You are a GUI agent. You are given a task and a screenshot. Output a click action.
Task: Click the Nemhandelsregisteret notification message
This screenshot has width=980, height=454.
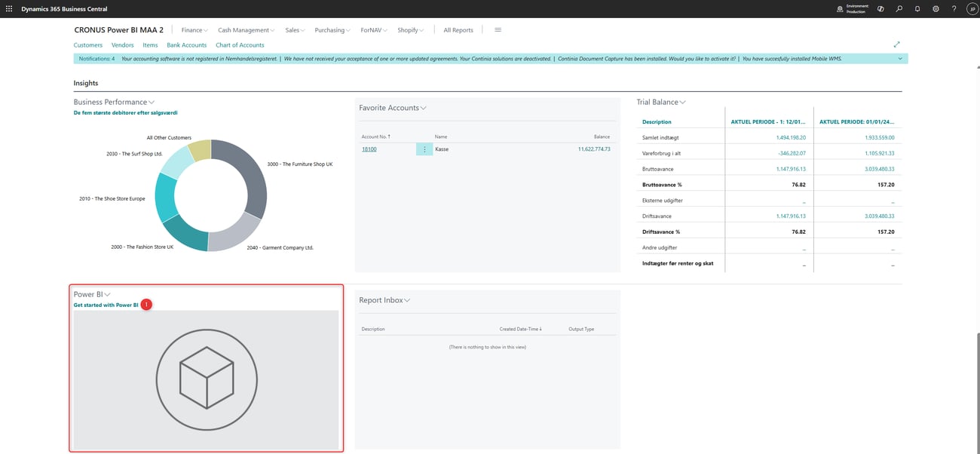200,58
